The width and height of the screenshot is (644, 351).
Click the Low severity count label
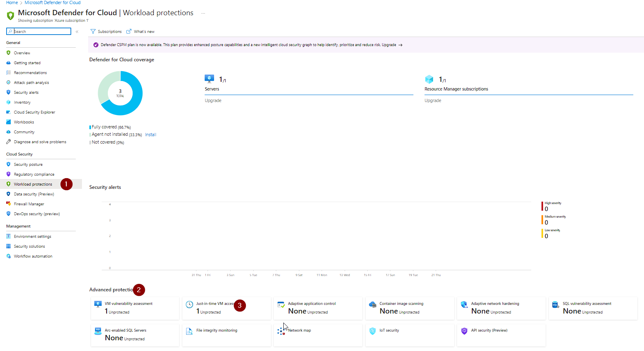click(x=546, y=236)
